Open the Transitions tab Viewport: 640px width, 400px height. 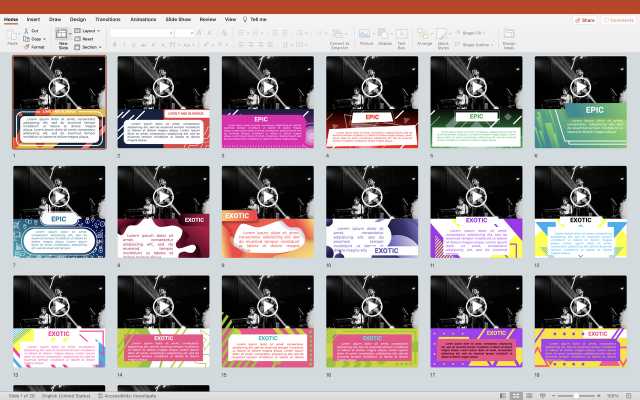click(107, 19)
